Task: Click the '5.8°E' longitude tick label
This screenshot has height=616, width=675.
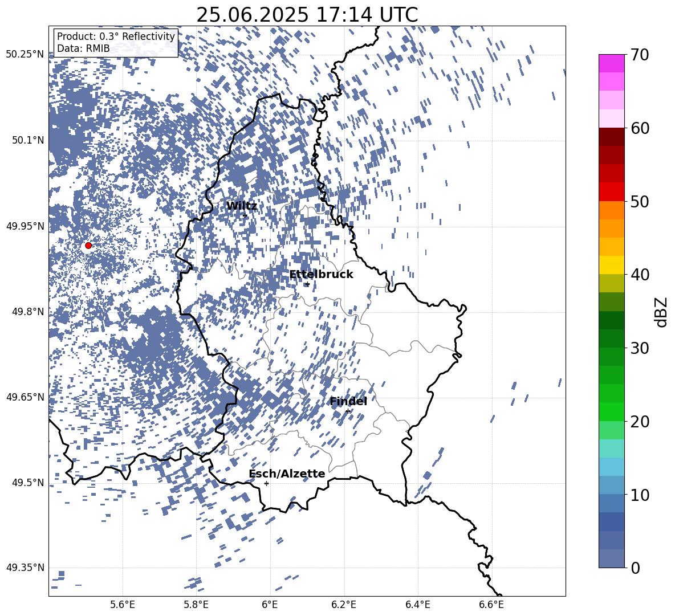Action: tap(196, 605)
